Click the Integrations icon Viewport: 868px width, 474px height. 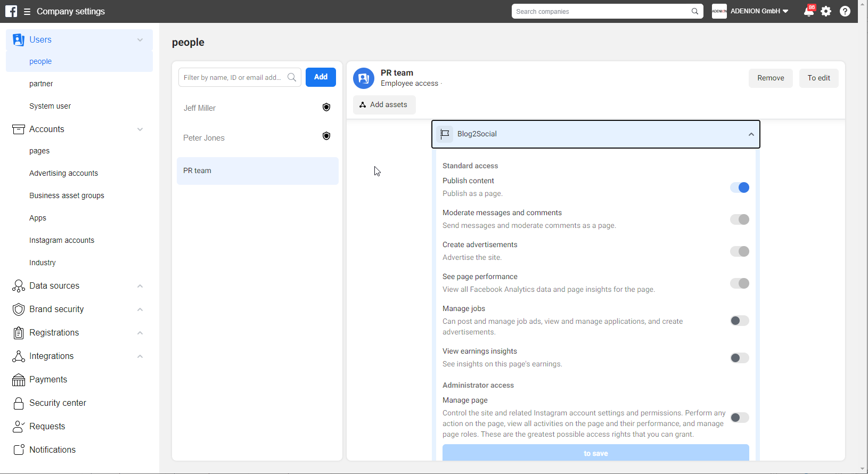click(19, 356)
